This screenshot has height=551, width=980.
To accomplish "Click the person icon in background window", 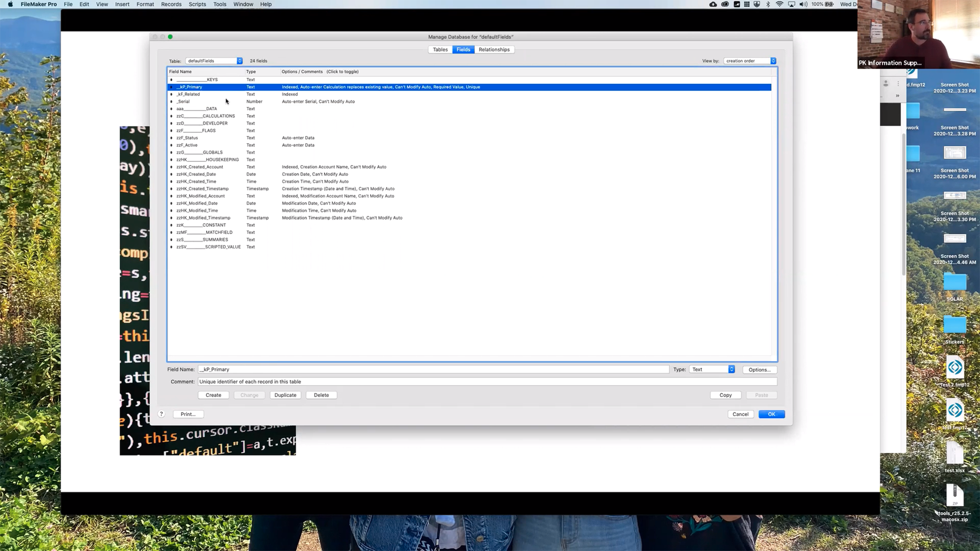I will click(885, 84).
